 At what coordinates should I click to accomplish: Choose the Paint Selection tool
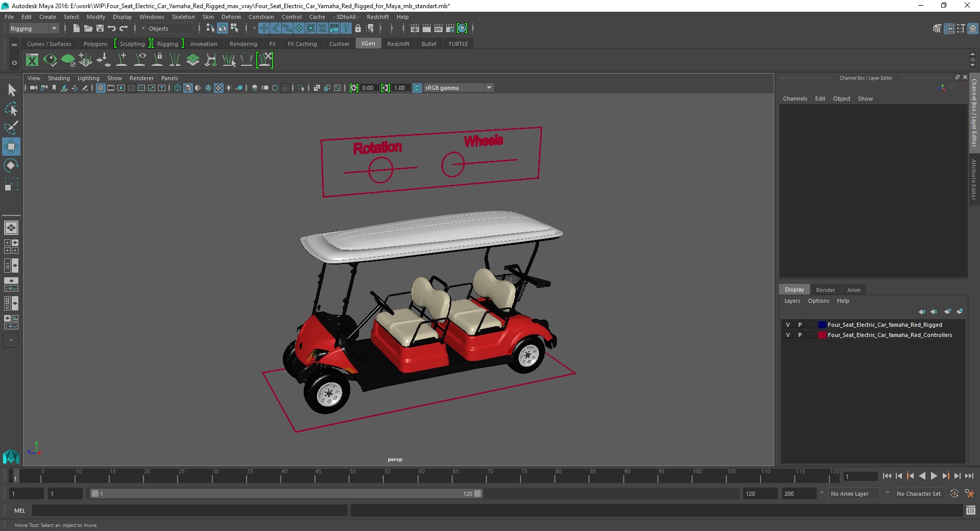[11, 128]
